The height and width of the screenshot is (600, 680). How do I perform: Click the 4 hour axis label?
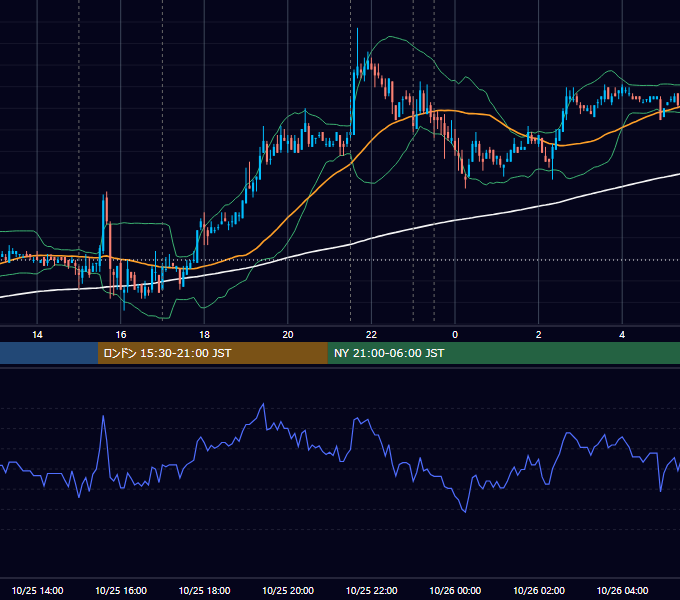coord(622,335)
